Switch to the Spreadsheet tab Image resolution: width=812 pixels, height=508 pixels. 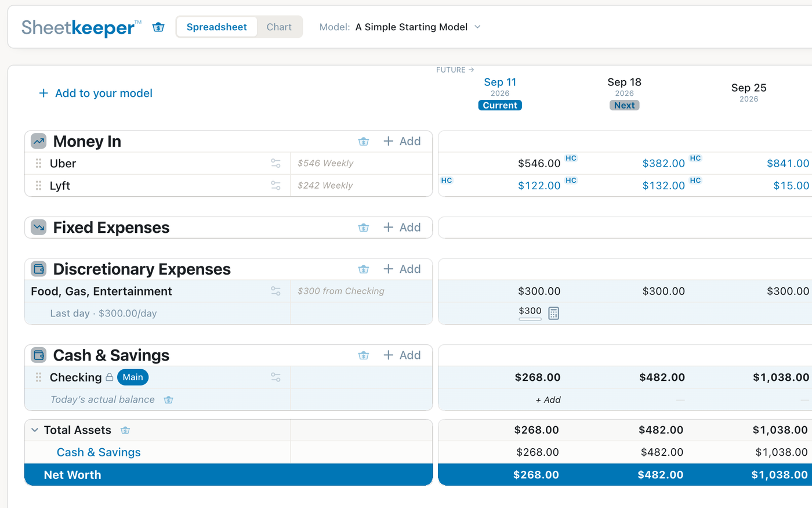(x=217, y=27)
